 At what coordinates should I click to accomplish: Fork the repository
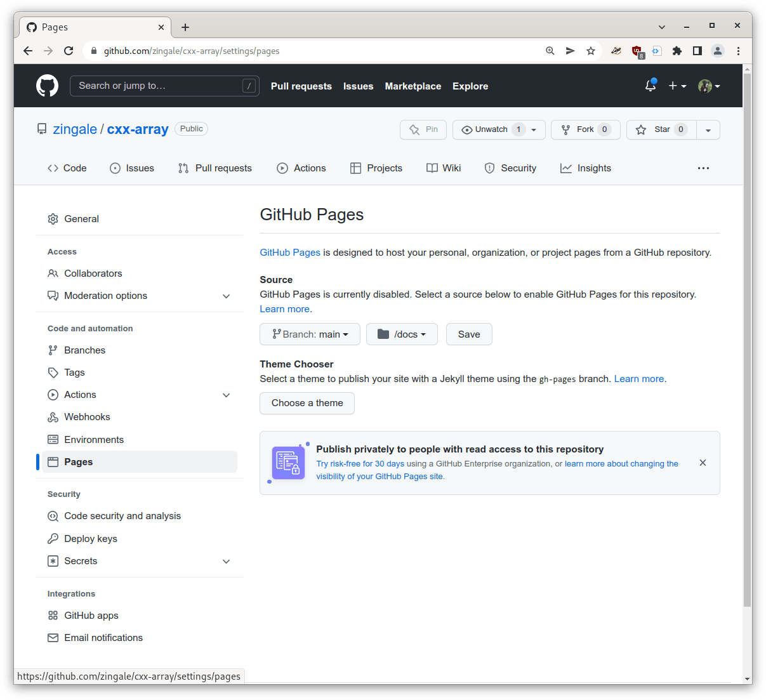[x=586, y=129]
